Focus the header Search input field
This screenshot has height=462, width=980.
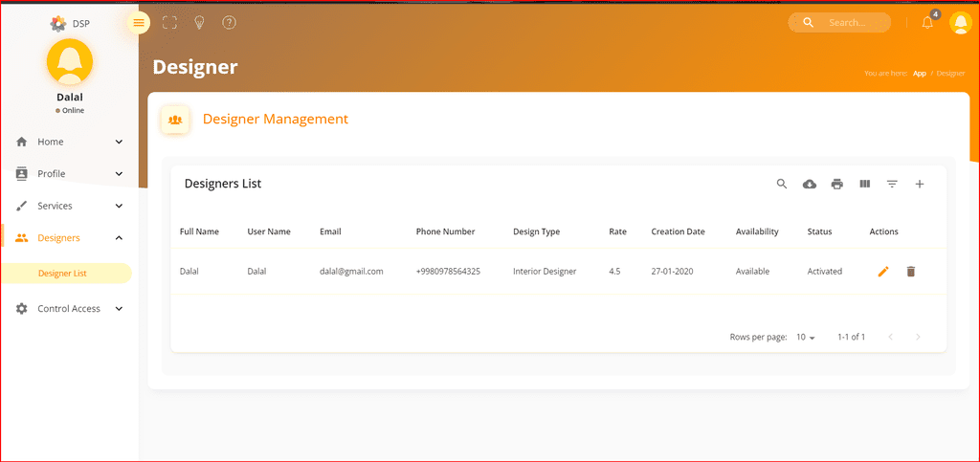847,22
